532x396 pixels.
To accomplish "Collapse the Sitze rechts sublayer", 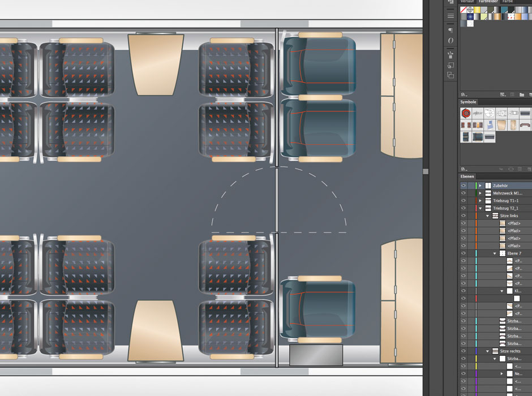I will 487,351.
